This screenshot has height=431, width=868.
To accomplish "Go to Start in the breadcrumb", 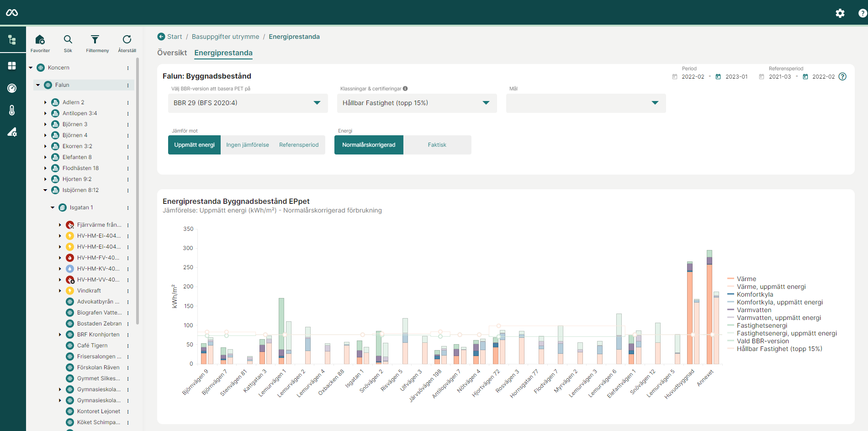I will [175, 37].
